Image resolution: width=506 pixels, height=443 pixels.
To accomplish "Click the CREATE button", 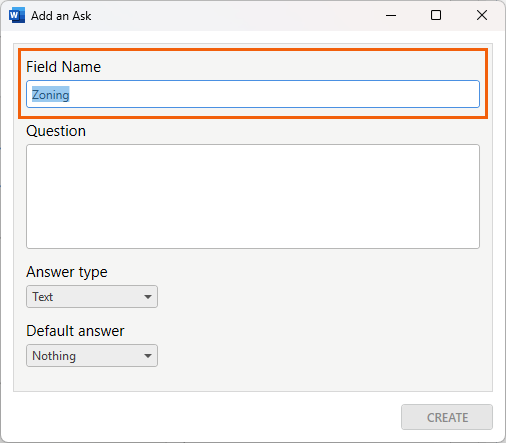I will pos(447,417).
